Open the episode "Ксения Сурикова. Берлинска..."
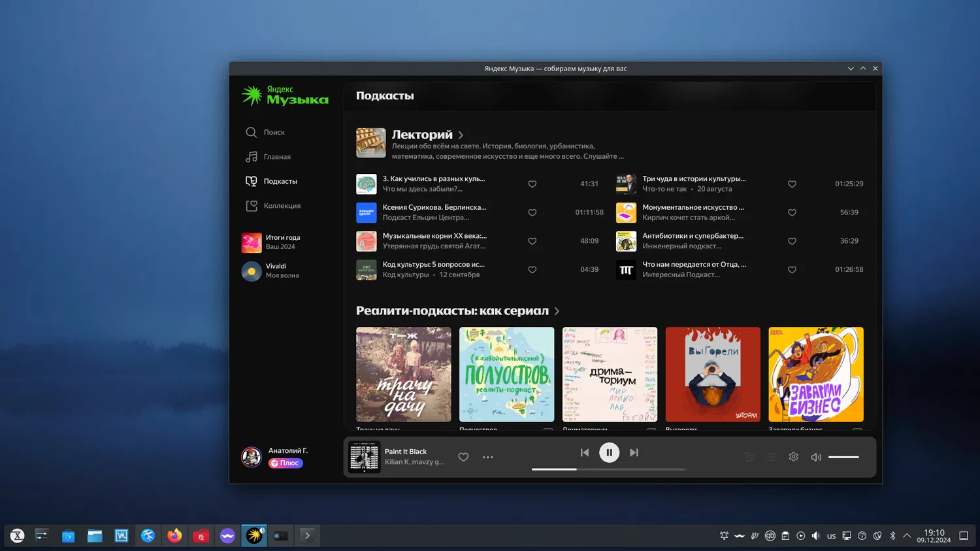Viewport: 980px width, 551px height. [x=434, y=207]
